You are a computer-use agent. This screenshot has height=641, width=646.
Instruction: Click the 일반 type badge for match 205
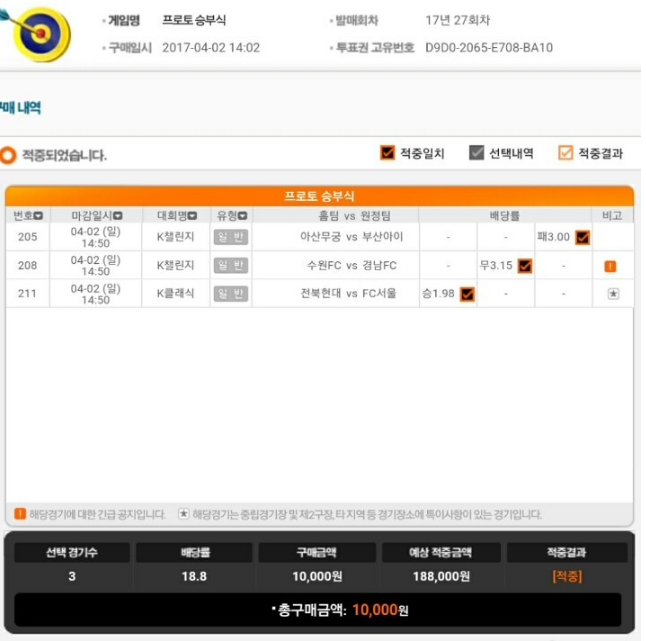(231, 237)
